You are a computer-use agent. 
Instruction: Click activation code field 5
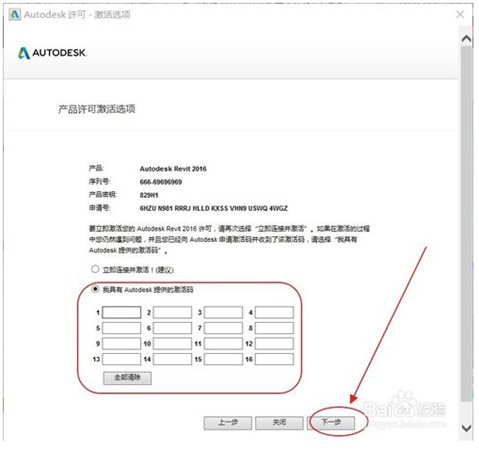click(x=121, y=328)
